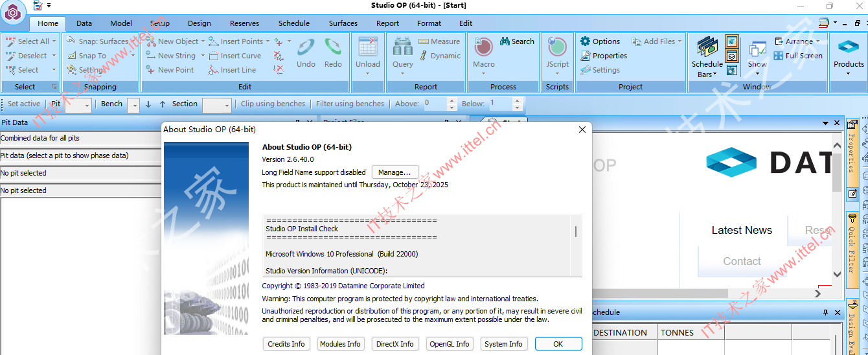Click Credits Info button

286,344
